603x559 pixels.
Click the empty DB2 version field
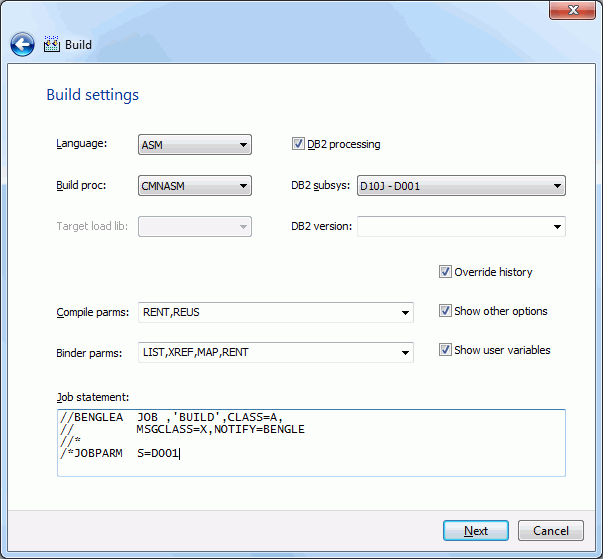[x=454, y=226]
